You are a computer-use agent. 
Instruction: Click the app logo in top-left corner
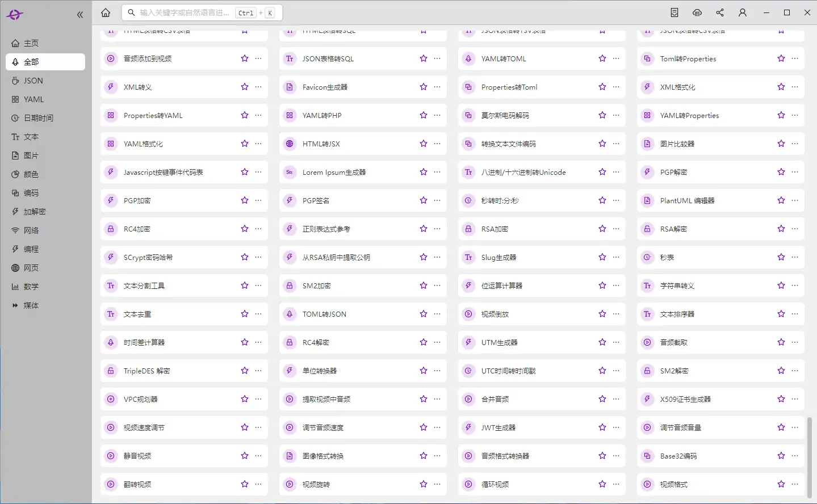tap(15, 15)
